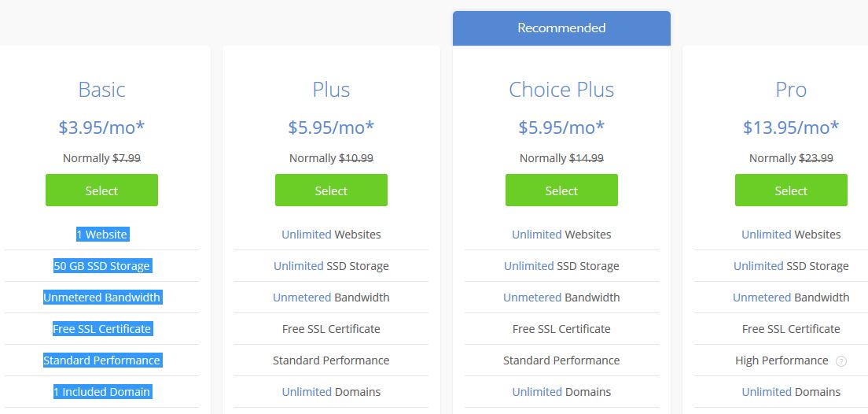Click the Choice Plus plan heading
868x414 pixels.
coord(561,89)
